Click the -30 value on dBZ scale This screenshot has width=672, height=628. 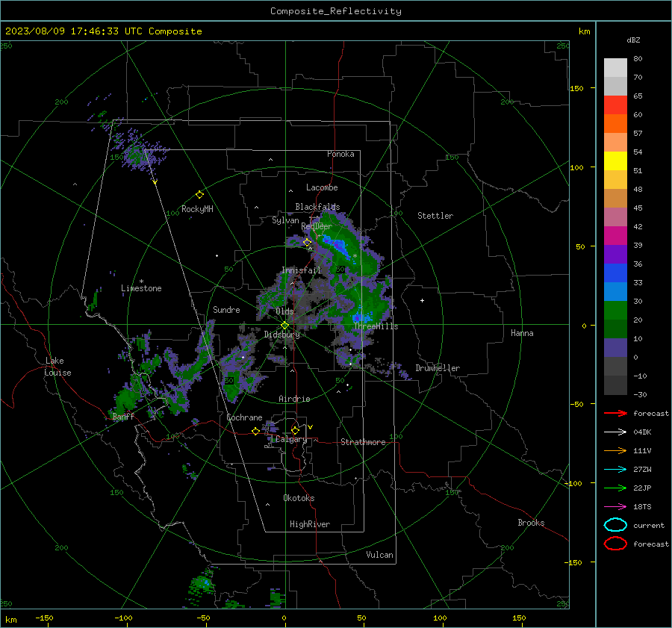640,395
